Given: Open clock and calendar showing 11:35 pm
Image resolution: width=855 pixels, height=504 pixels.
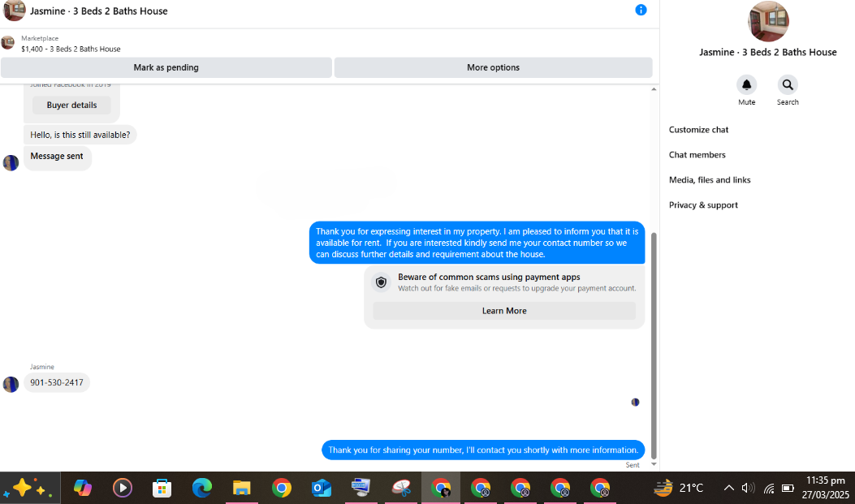Looking at the screenshot, I should [825, 488].
